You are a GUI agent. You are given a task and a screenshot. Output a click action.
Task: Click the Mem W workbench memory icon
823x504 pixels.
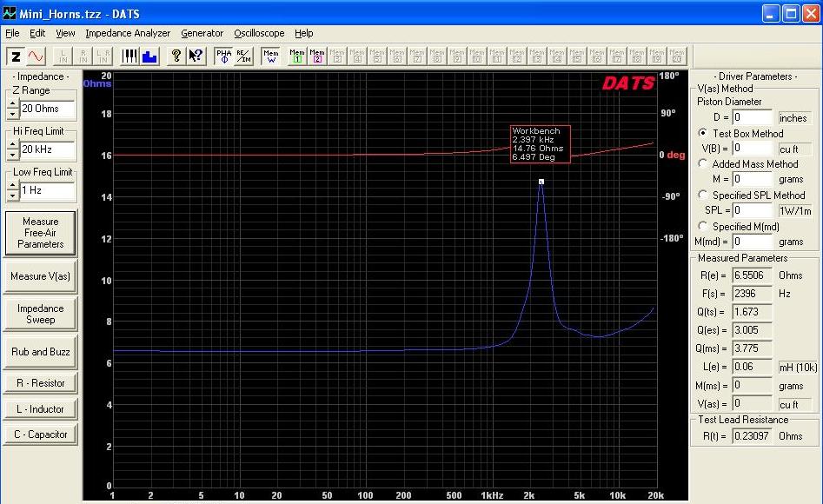pos(271,56)
